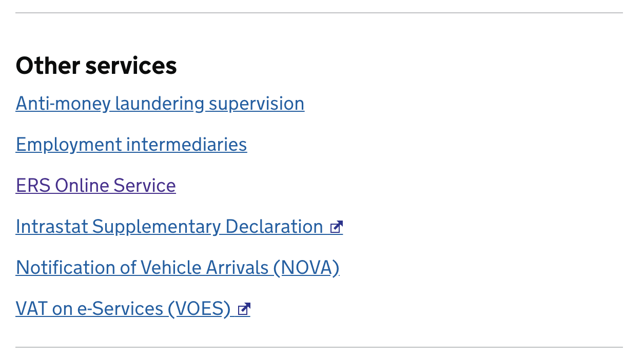Open the visited ERS Online Service link

coord(96,185)
